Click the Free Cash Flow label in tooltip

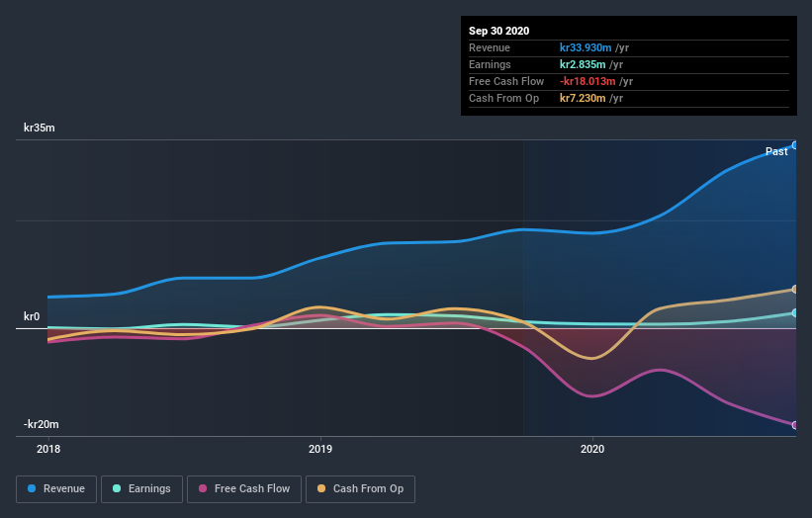coord(506,81)
